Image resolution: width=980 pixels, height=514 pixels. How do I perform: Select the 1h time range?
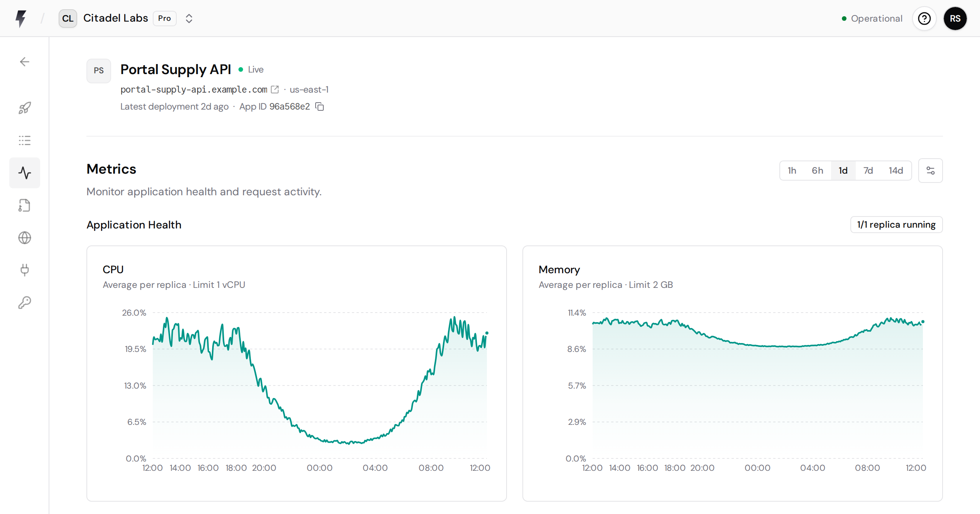pos(792,171)
